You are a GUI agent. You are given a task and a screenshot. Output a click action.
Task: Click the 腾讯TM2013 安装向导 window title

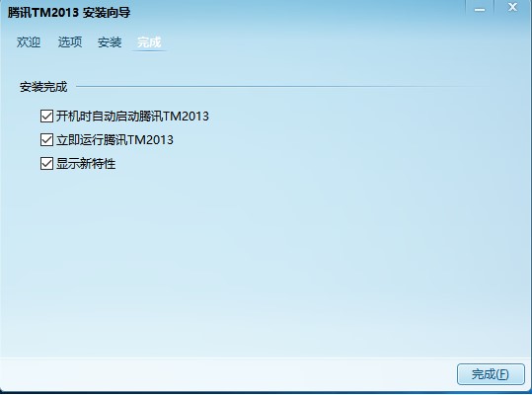coord(69,13)
